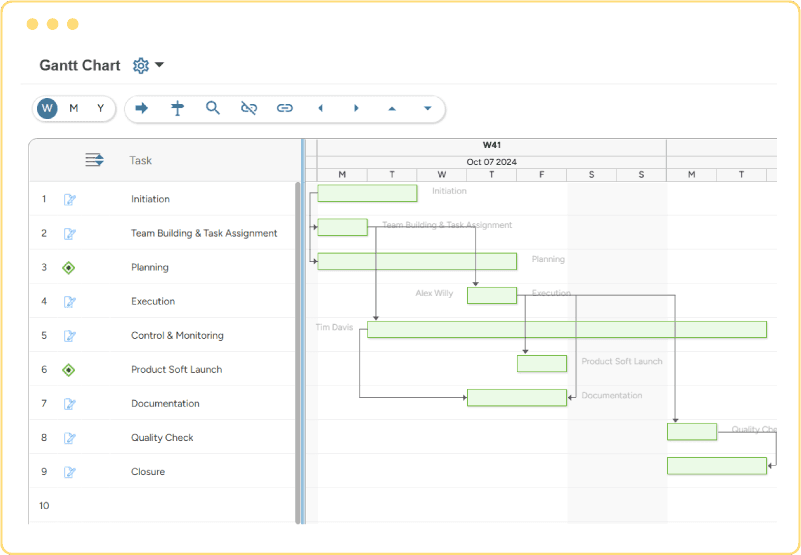801x555 pixels.
Task: Click the W day column header
Action: (x=442, y=175)
